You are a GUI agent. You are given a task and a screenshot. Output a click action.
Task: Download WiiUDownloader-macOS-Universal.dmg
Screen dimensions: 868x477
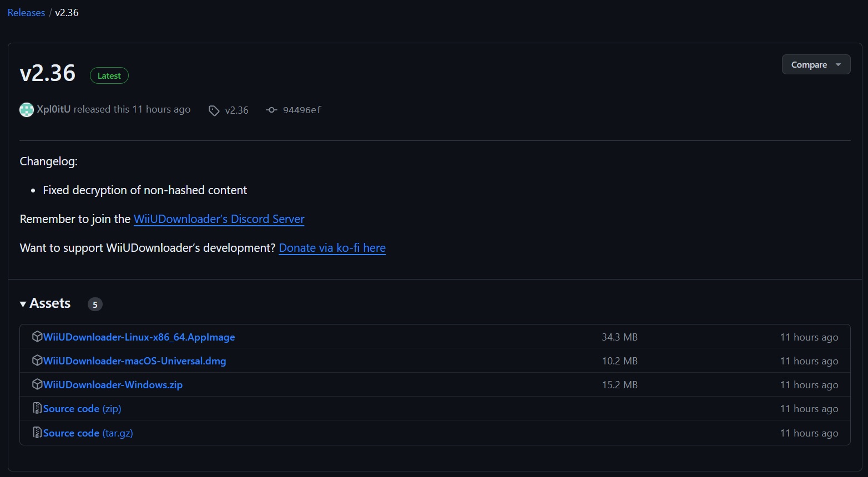click(135, 361)
